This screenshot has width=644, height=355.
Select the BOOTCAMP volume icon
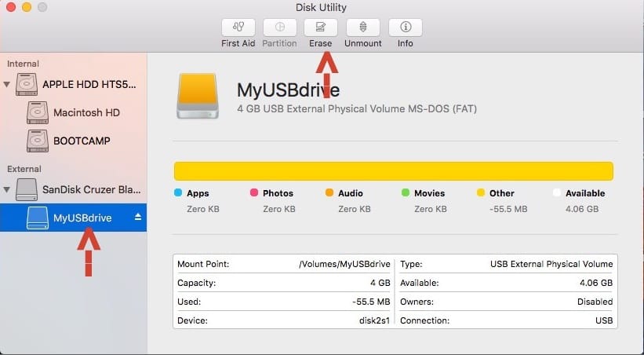(38, 141)
